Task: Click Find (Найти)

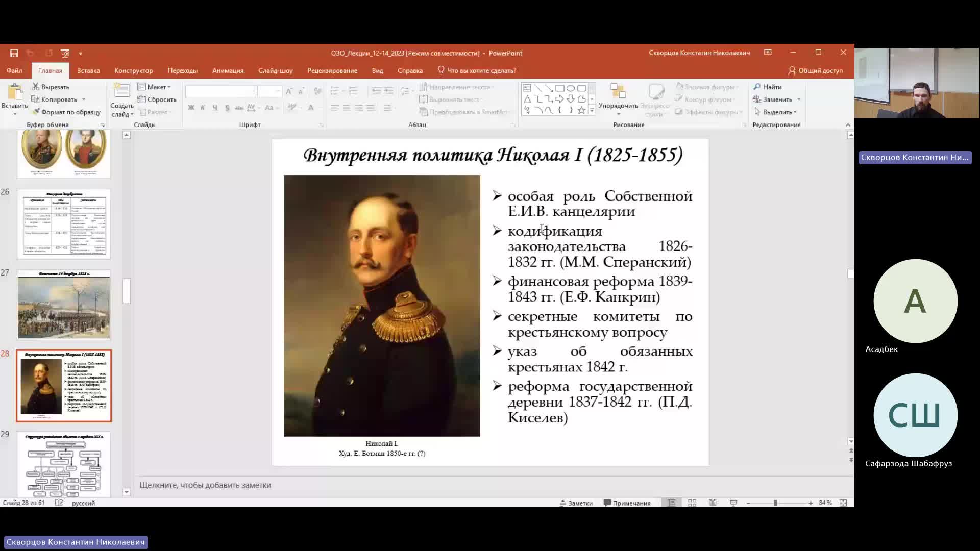Action: click(x=768, y=87)
